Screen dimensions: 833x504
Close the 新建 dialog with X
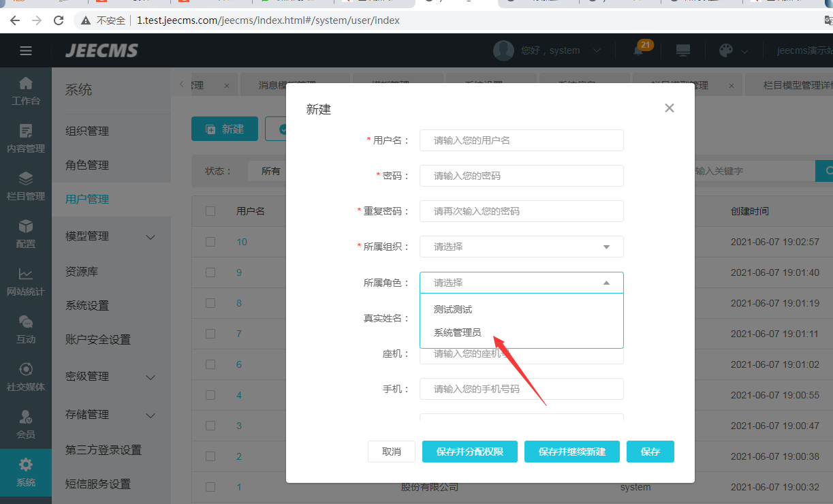click(x=669, y=108)
